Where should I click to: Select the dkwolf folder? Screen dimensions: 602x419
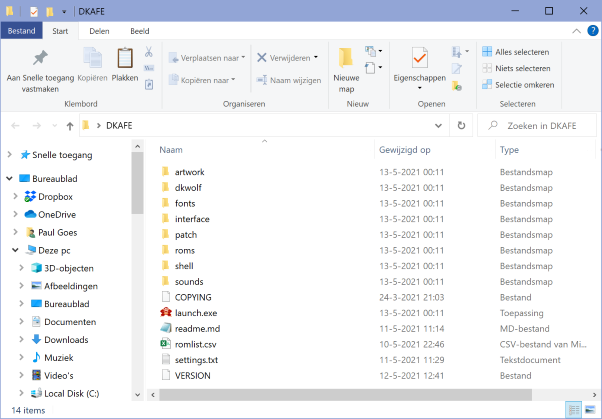point(188,187)
